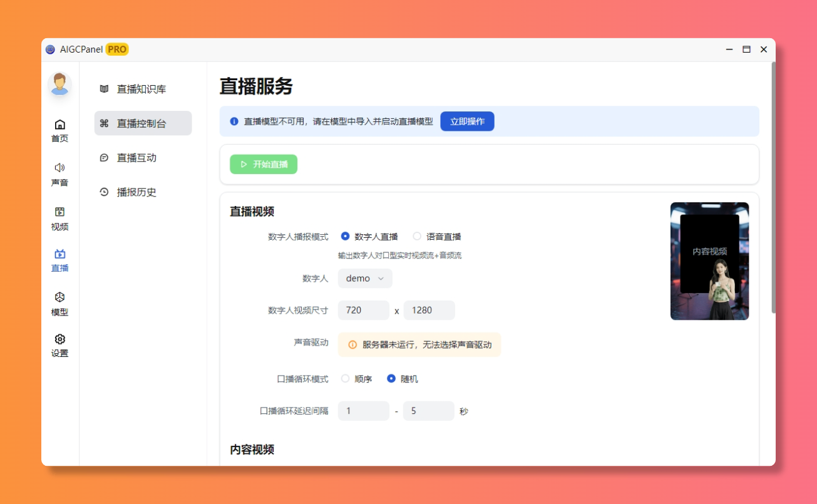This screenshot has width=817, height=504.
Task: Open the 模型 cube icon
Action: (59, 297)
